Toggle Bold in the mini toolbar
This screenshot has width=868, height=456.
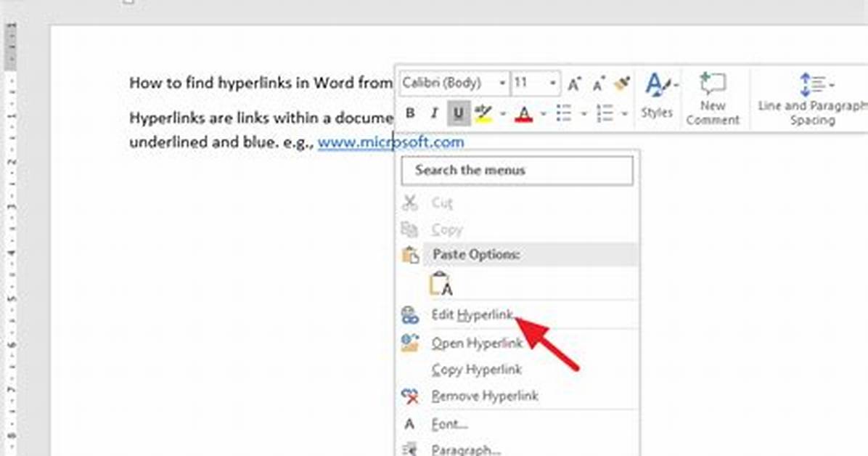click(x=410, y=113)
